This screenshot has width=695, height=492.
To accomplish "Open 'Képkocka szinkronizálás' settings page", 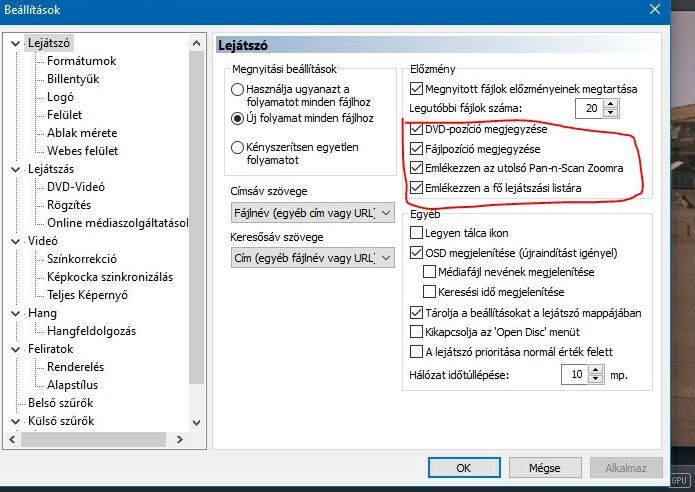I will coord(110,277).
